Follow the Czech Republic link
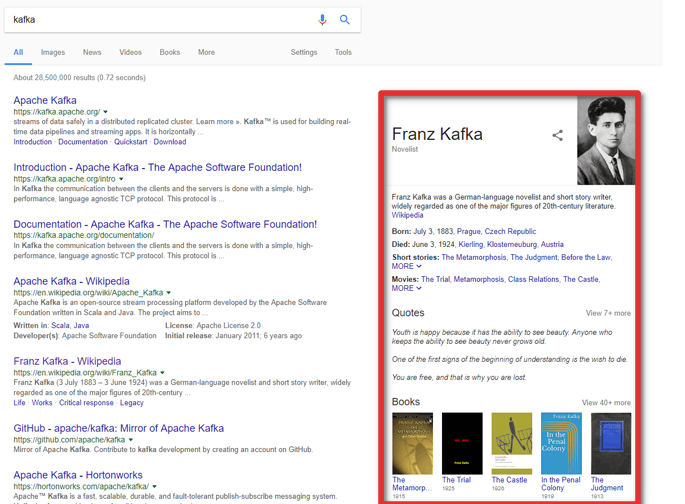This screenshot has height=504, width=685. click(510, 231)
